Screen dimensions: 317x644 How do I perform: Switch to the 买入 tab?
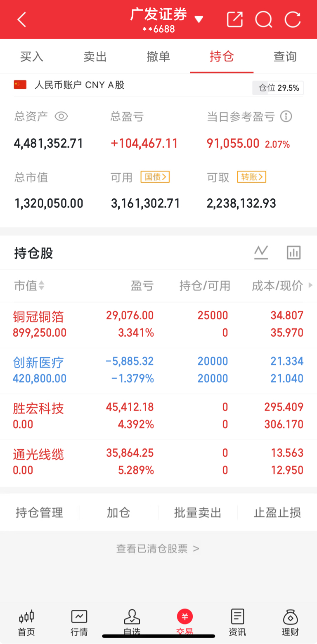click(32, 57)
